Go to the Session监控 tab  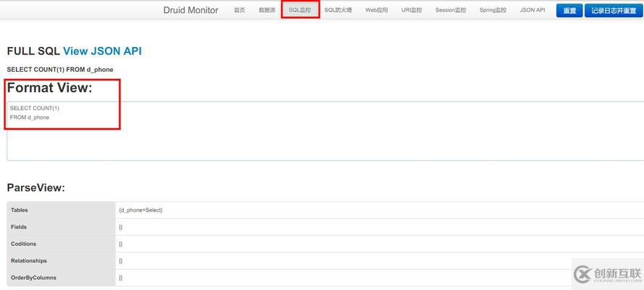coord(451,10)
